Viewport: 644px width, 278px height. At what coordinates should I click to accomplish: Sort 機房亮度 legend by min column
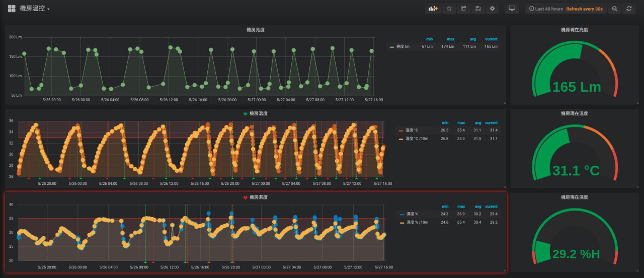(430, 39)
